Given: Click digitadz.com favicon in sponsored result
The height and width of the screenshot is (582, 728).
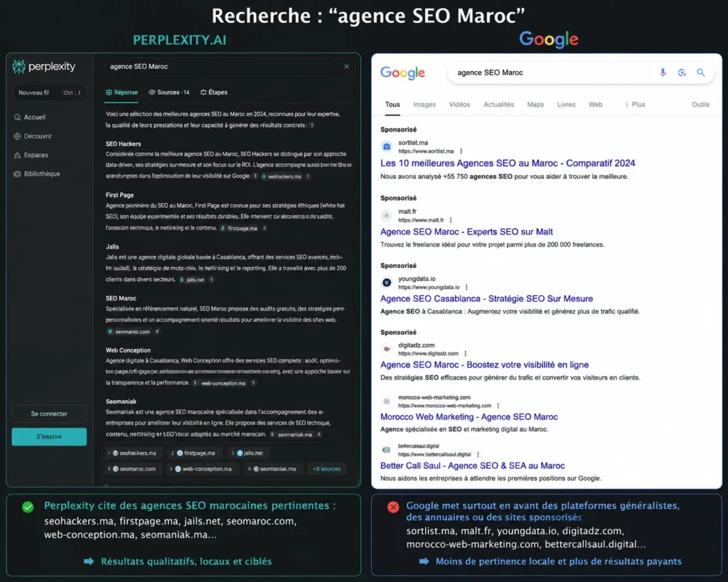Looking at the screenshot, I should point(386,349).
